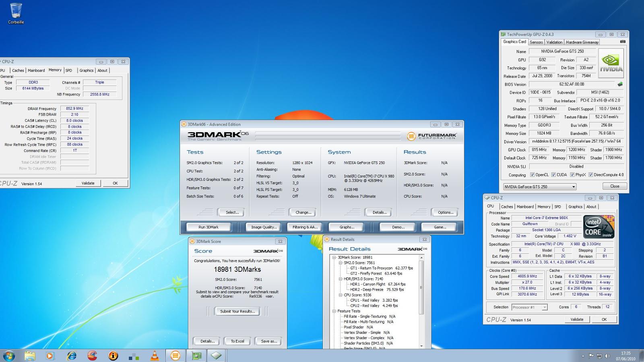
Task: Click the Run 3DMark button
Action: coord(208,227)
